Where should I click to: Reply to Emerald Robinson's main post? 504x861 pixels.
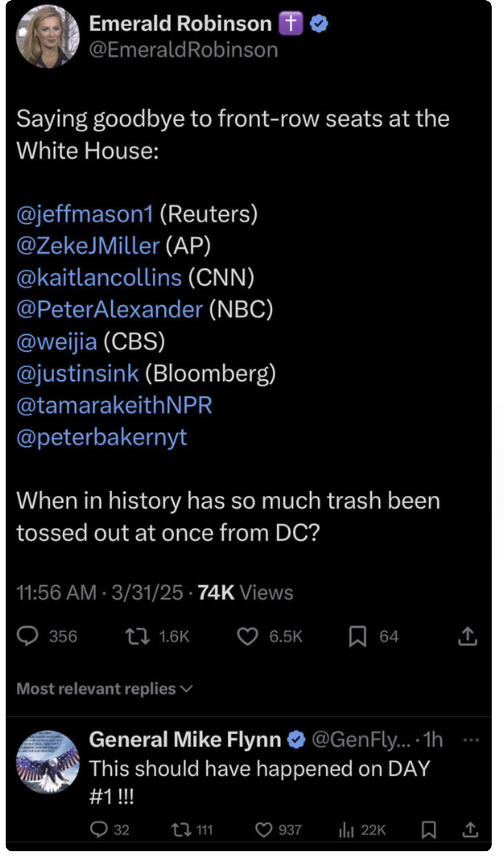[x=27, y=636]
